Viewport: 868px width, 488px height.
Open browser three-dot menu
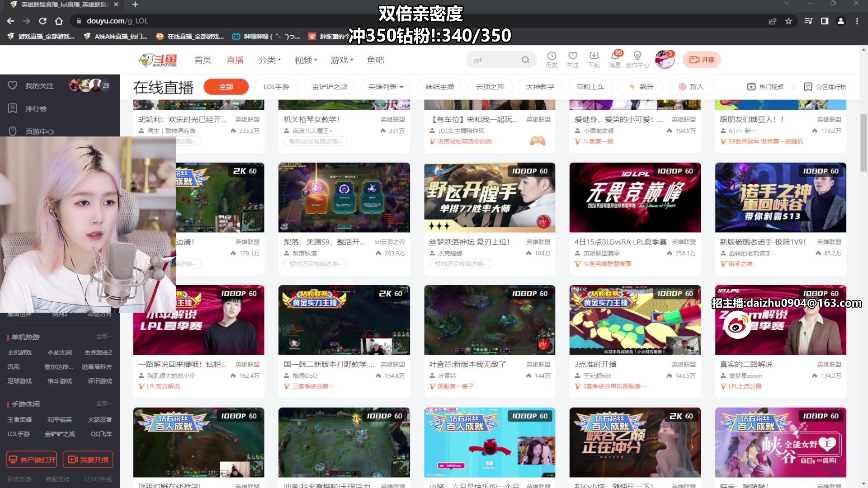click(857, 21)
